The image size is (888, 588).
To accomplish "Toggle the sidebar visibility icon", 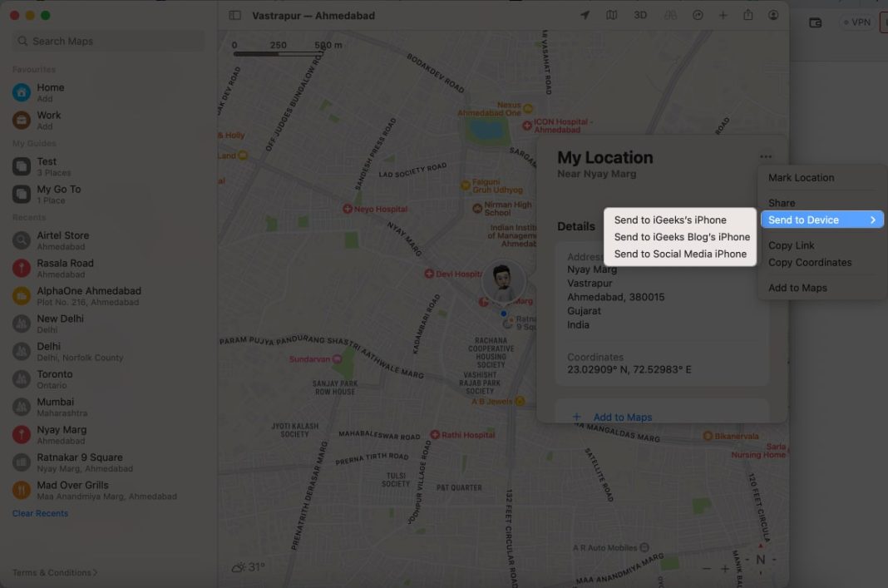I will coord(233,14).
